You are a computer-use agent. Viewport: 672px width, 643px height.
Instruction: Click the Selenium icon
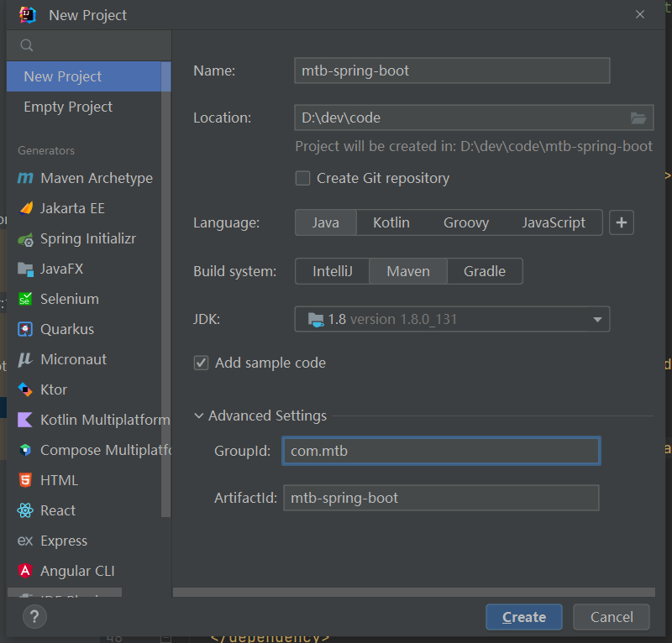click(25, 299)
